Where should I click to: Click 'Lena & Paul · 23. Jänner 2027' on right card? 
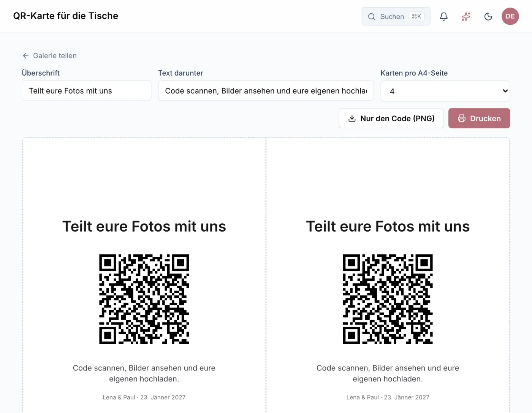coord(388,397)
